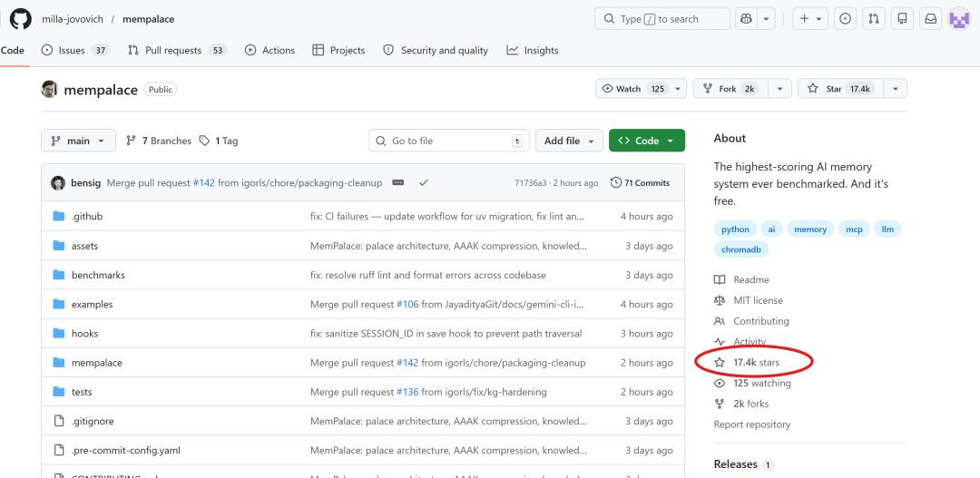Click the user profile avatar

[959, 19]
